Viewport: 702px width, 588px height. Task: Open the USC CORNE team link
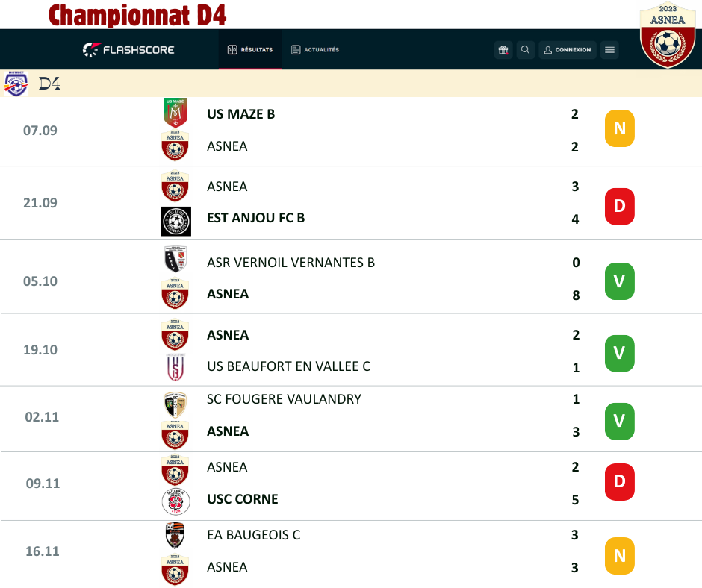[x=242, y=499]
